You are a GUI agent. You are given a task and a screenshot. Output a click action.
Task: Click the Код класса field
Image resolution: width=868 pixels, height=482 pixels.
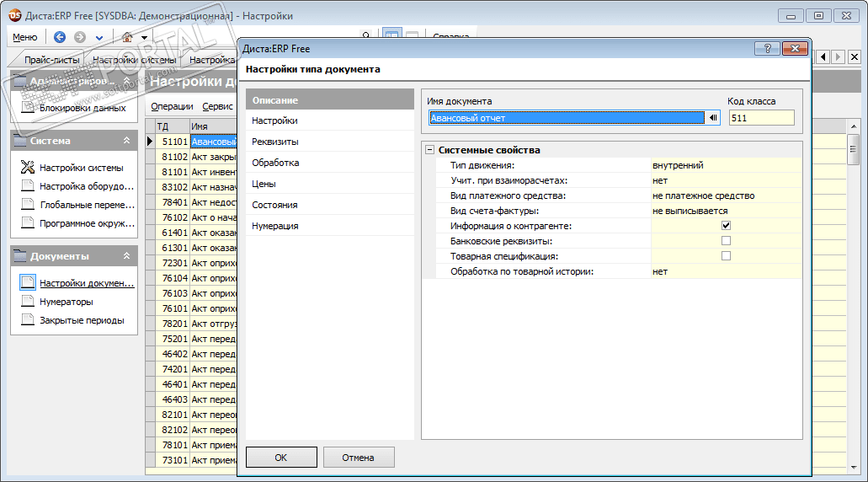(761, 118)
